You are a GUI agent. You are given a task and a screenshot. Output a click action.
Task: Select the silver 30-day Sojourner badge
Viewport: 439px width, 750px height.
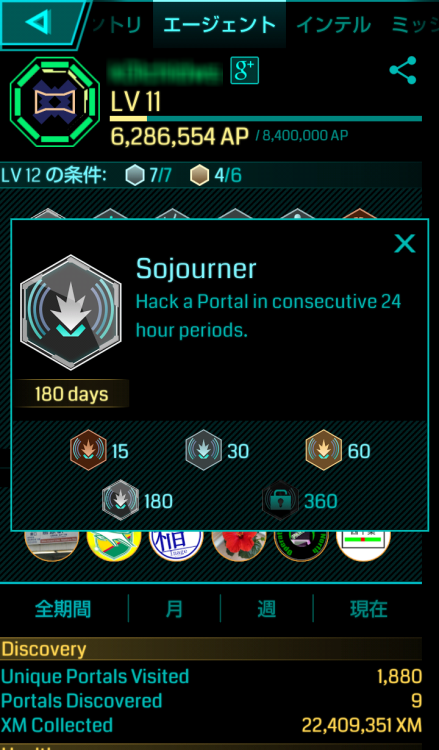pyautogui.click(x=203, y=450)
